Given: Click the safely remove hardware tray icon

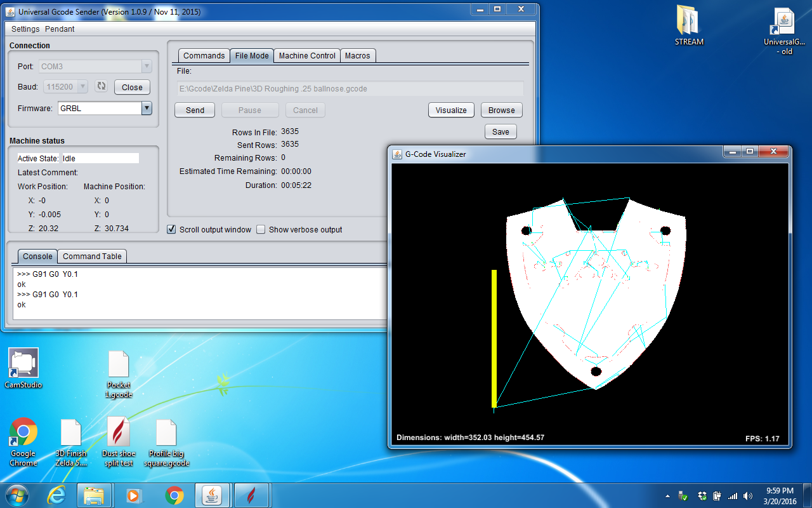Looking at the screenshot, I should click(x=683, y=496).
